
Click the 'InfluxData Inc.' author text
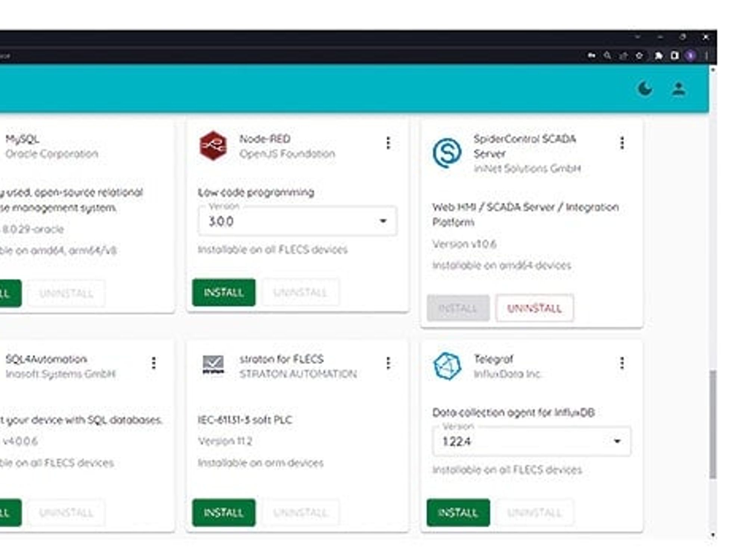point(508,374)
